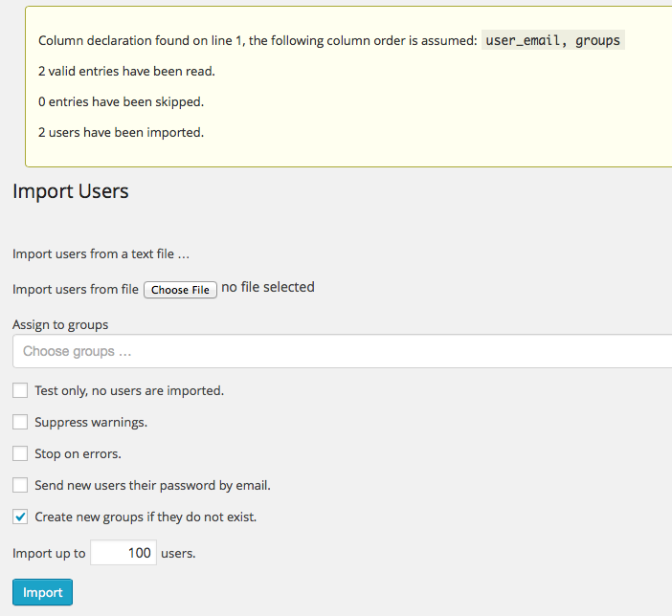Click 'Create new groups if they do not exist' label
This screenshot has width=672, height=616.
coord(146,517)
